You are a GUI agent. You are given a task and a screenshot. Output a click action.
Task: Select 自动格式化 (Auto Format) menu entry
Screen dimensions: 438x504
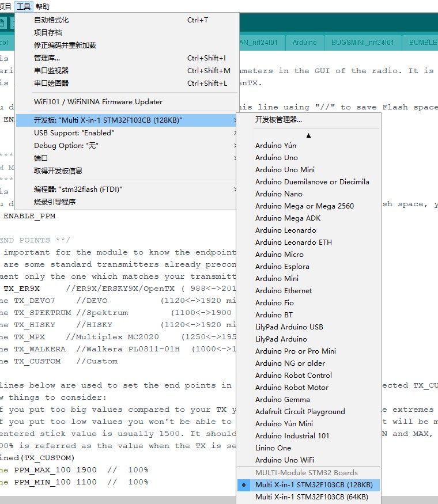[x=127, y=20]
